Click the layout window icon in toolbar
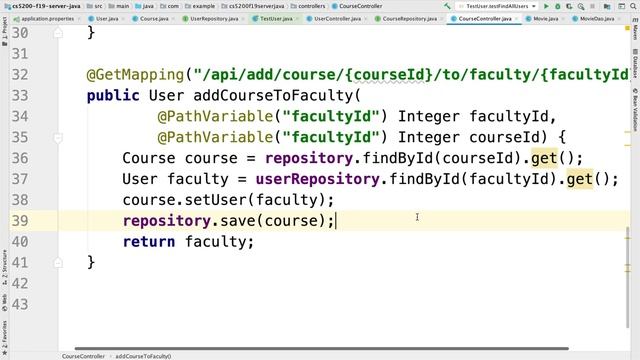640x360 pixels. [621, 6]
